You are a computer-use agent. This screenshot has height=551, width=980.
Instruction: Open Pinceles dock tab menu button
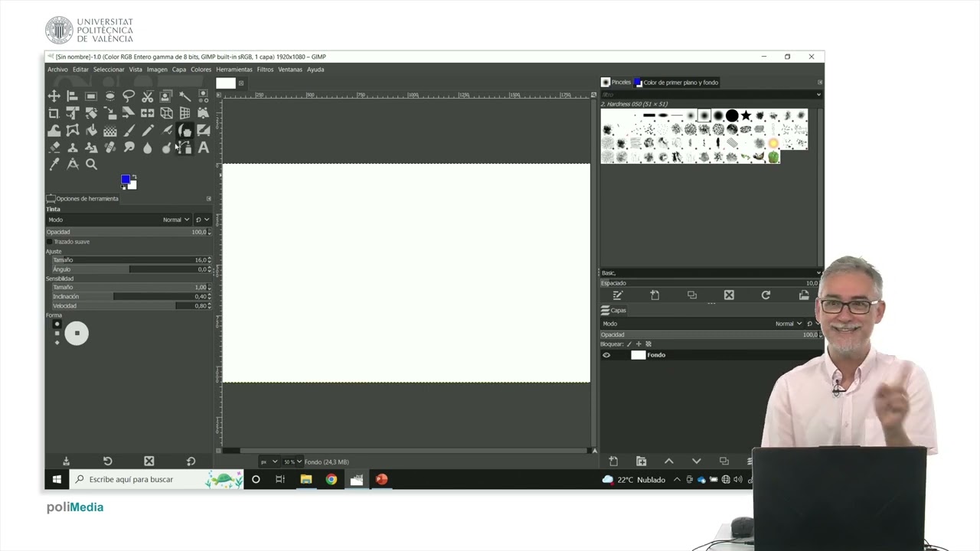coord(819,82)
